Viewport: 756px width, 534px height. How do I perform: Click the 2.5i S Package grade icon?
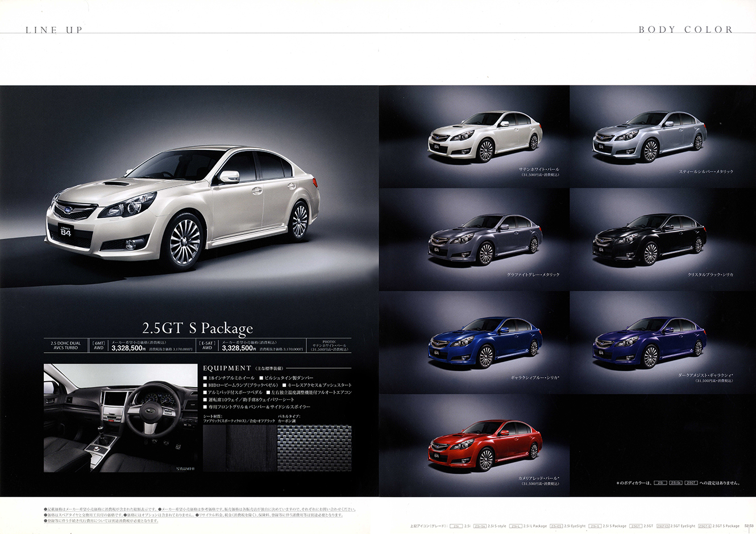[595, 526]
